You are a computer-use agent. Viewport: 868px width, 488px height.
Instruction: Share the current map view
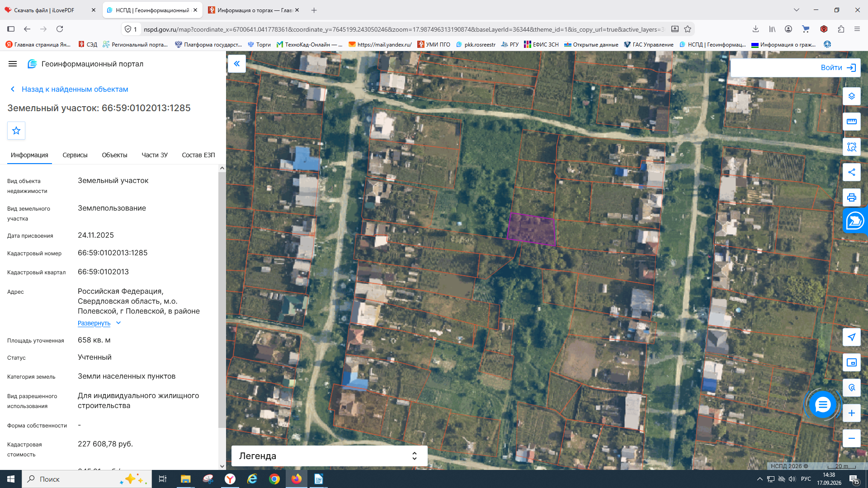(x=852, y=172)
